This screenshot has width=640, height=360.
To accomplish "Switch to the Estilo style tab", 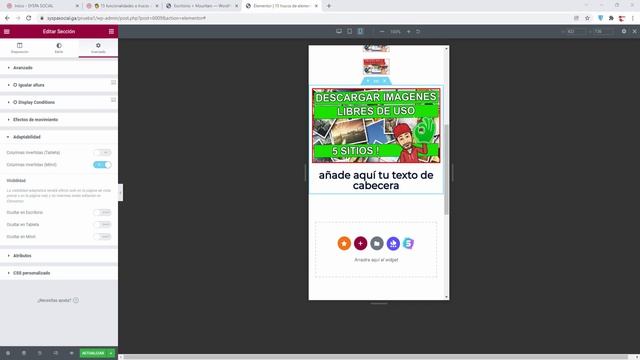I will coord(59,48).
